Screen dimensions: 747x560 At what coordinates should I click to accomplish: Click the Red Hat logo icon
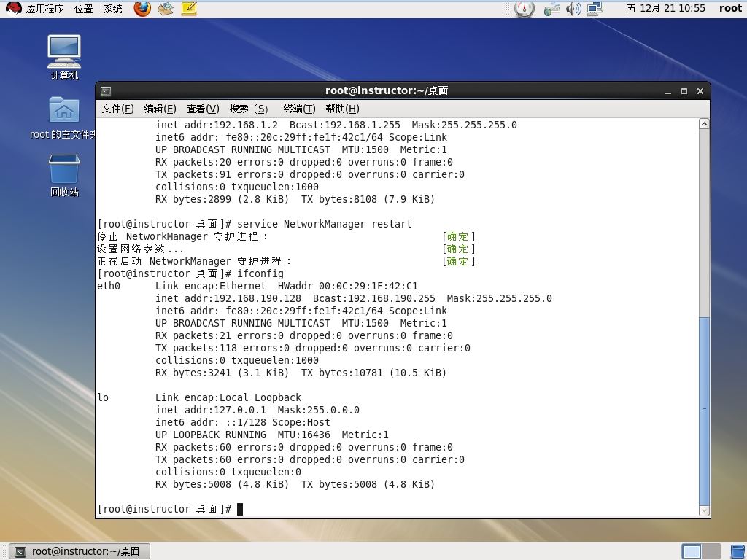pyautogui.click(x=13, y=8)
